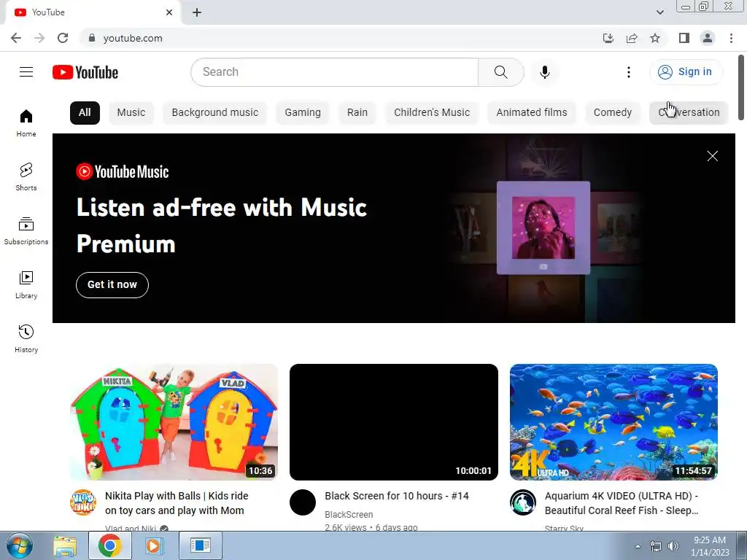Screen dimensions: 747x560
Task: Click the Sign in button
Action: [686, 72]
